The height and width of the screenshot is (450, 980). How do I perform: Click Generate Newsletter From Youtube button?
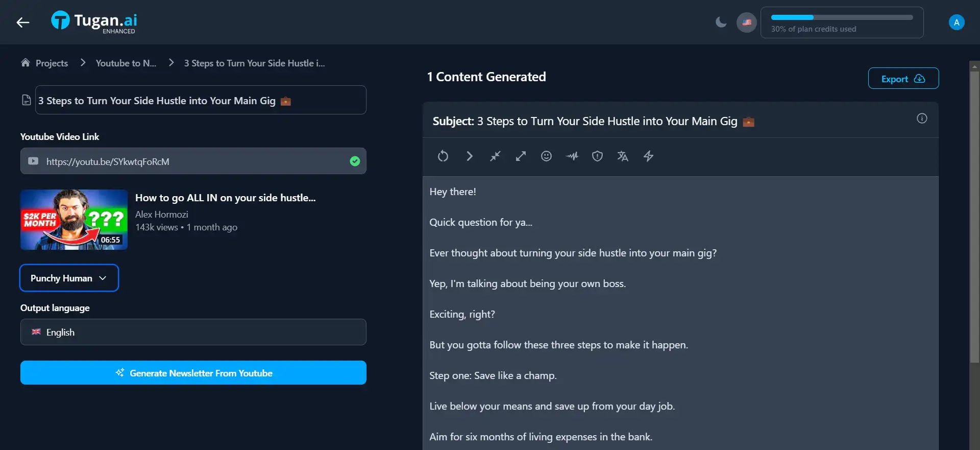pos(193,373)
